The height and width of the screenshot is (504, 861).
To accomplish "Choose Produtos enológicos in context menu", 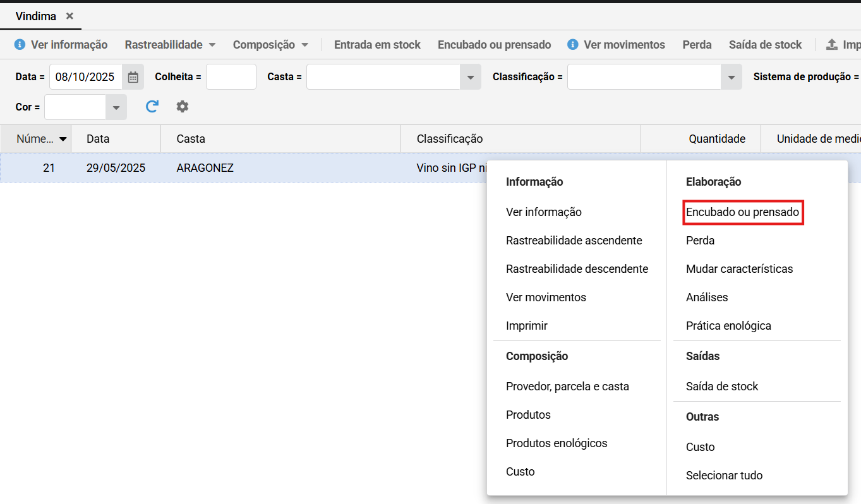I will (557, 443).
